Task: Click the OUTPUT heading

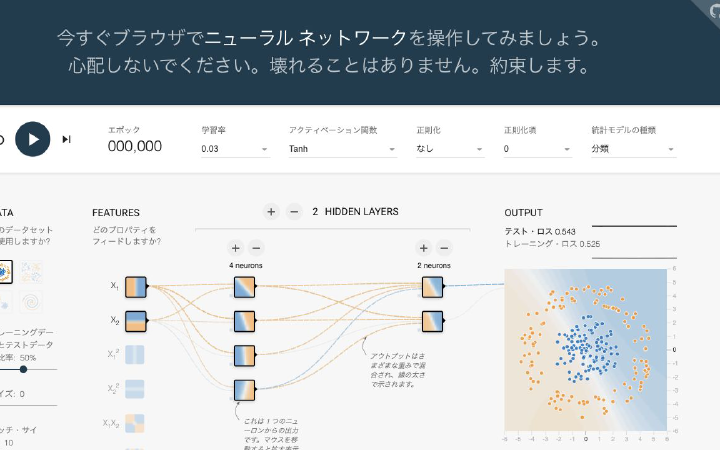Action: (x=523, y=213)
